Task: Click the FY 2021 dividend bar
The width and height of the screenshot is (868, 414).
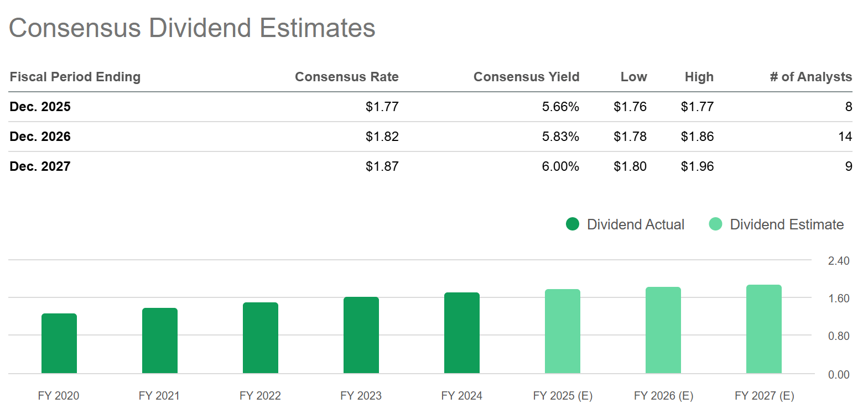Action: (x=160, y=340)
